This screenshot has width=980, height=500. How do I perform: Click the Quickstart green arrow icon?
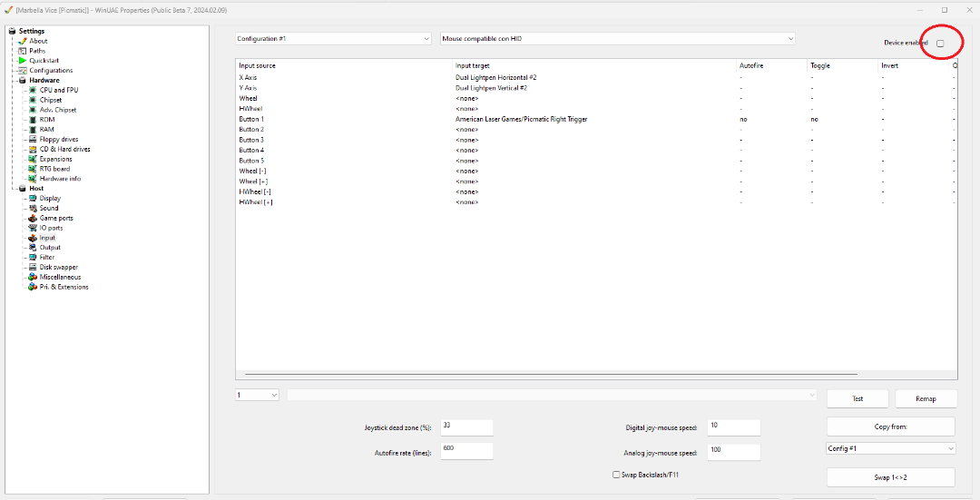(x=23, y=61)
